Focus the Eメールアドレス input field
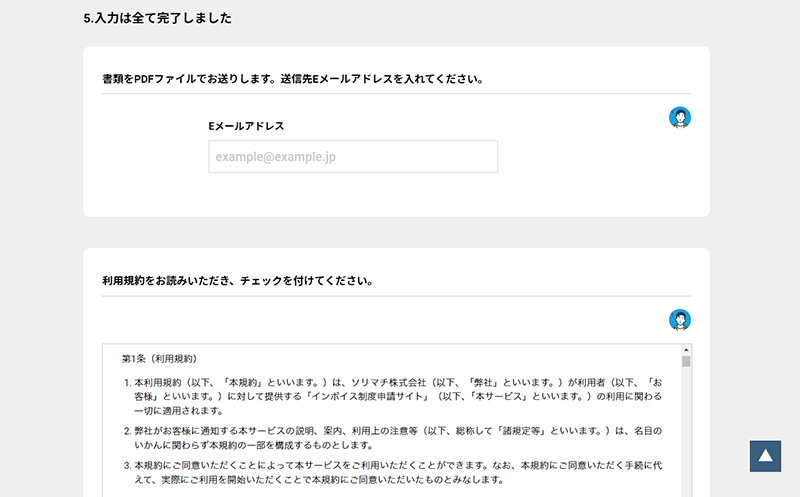The width and height of the screenshot is (800, 497). click(353, 157)
